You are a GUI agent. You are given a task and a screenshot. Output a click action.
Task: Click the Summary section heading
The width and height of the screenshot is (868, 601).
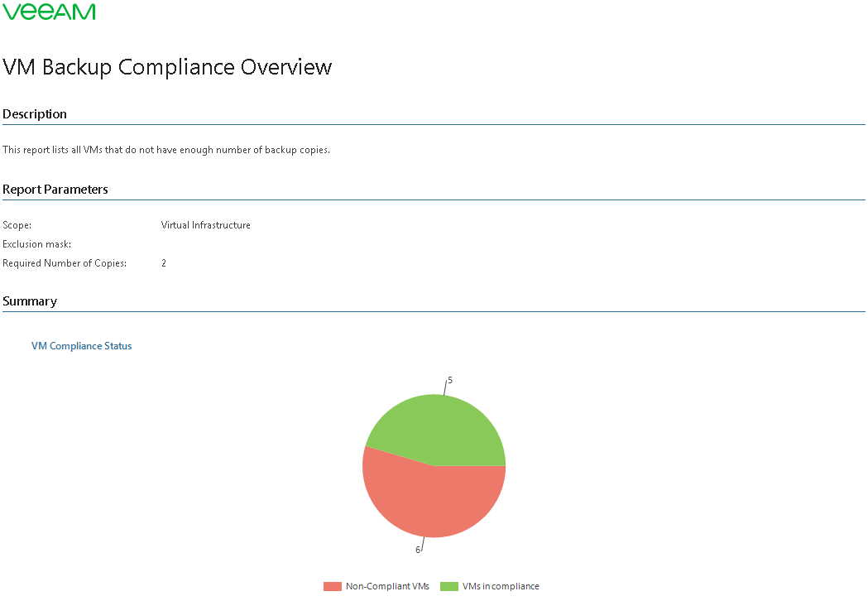click(30, 301)
